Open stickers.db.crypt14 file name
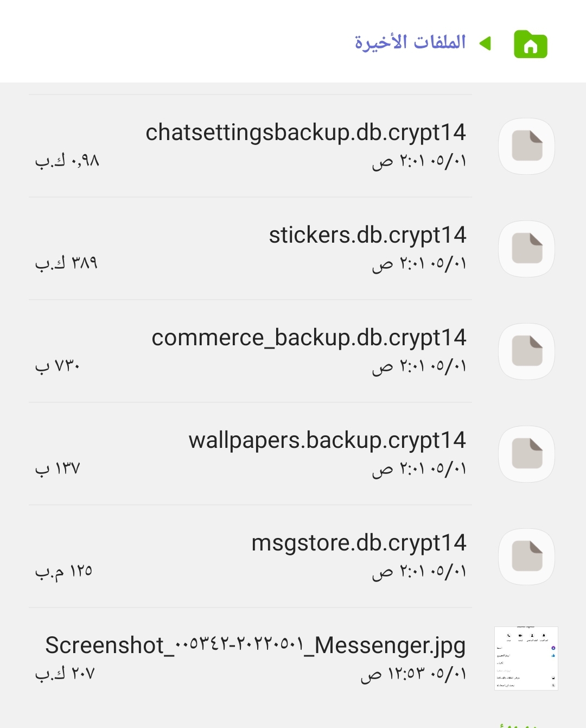586x728 pixels. pyautogui.click(x=367, y=235)
